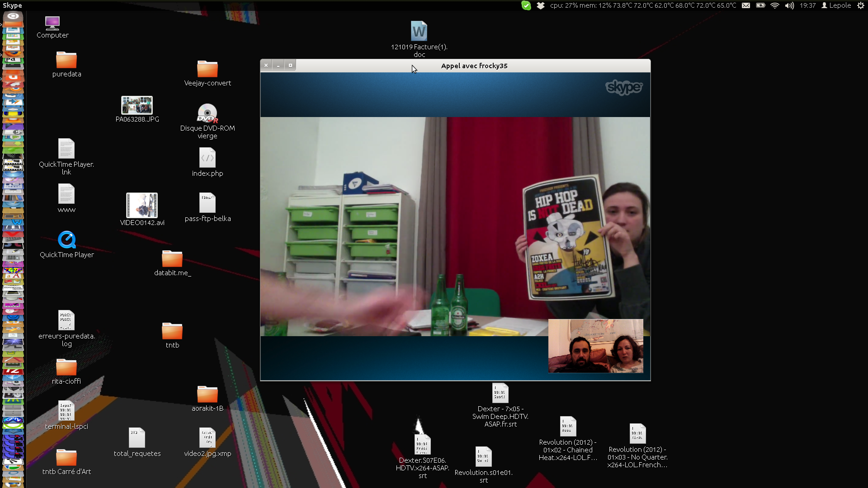Select the index.php file icon
868x488 pixels.
(208, 158)
